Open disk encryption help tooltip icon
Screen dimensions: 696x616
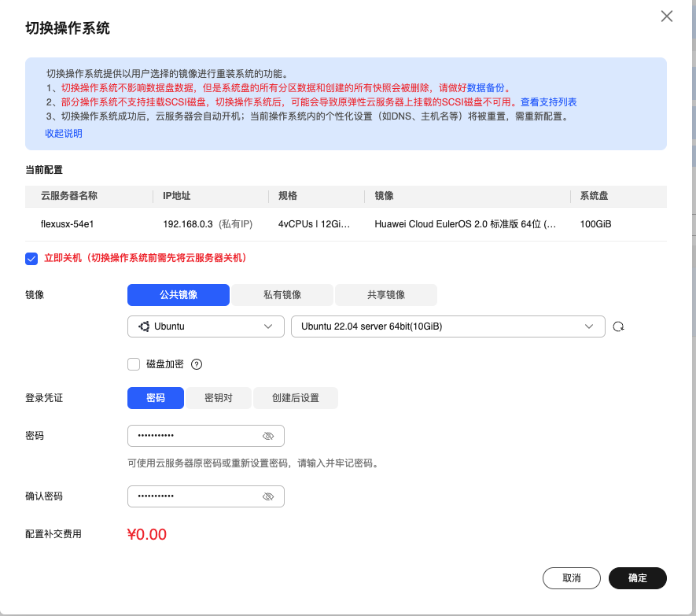pos(196,364)
